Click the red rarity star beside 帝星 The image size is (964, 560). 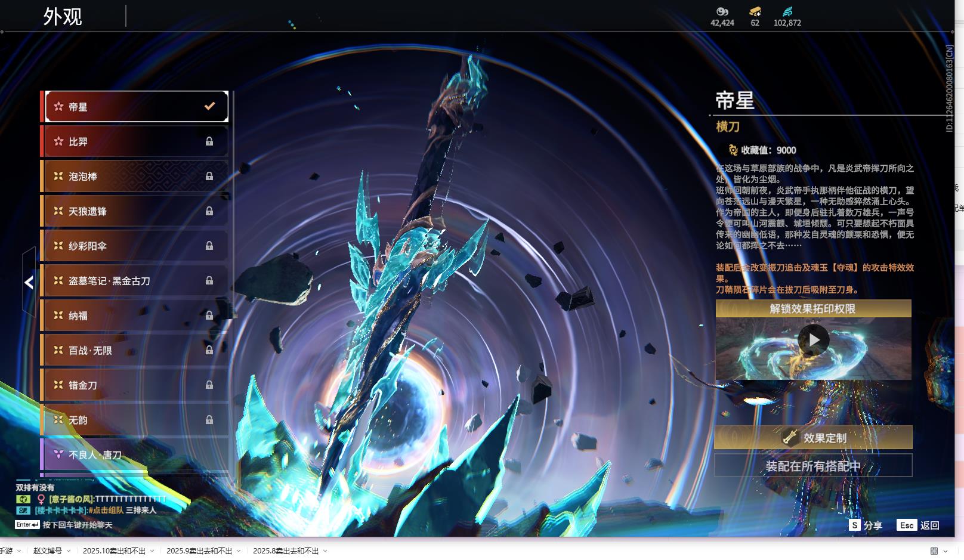58,107
